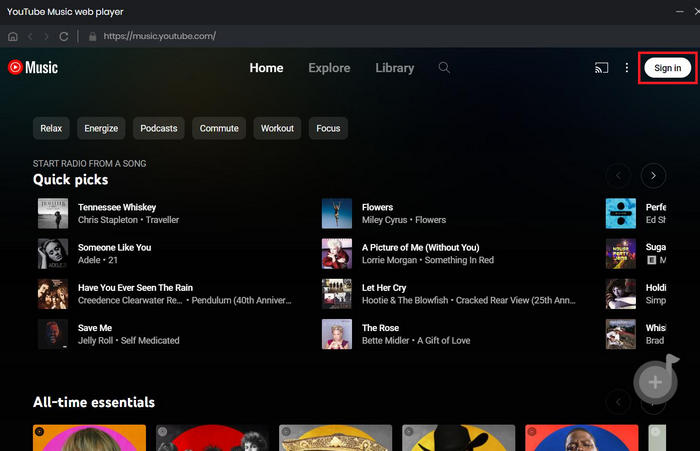
Task: Open first orange All-time essentials playlist card
Action: click(89, 438)
